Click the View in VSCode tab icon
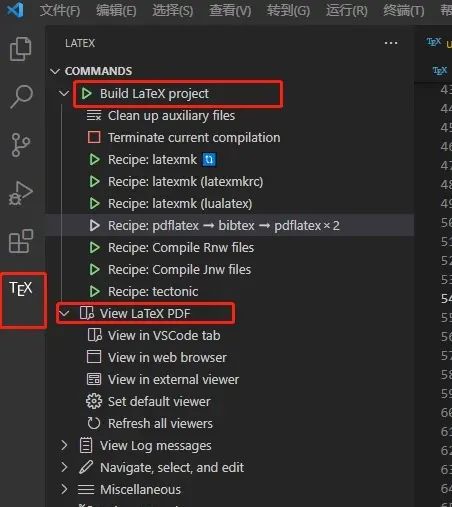 (95, 335)
